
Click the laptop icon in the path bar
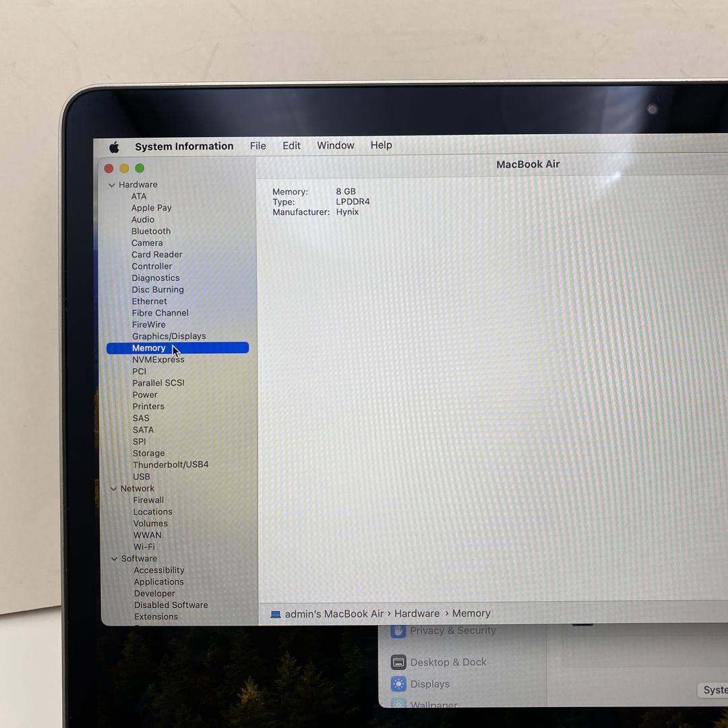276,615
